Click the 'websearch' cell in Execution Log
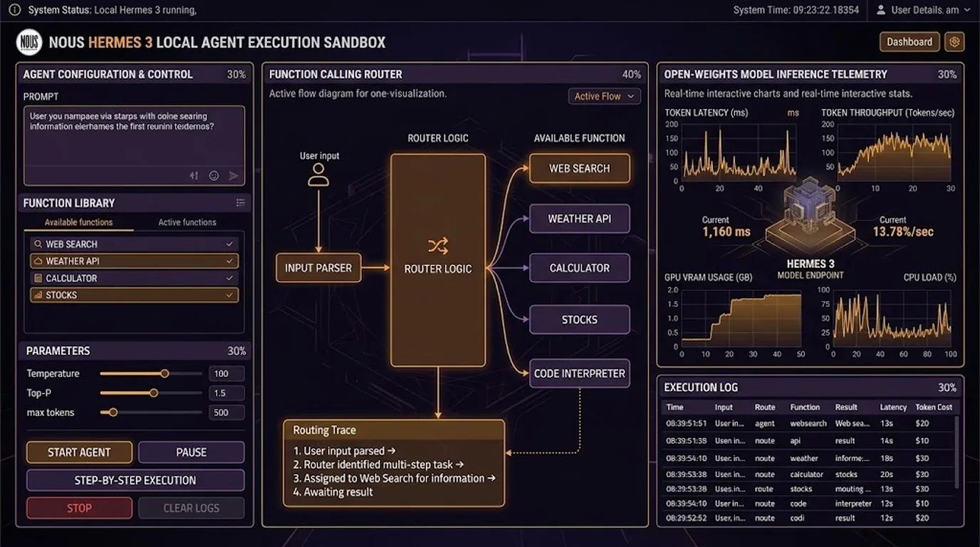Screen dimensions: 980x547 point(808,423)
